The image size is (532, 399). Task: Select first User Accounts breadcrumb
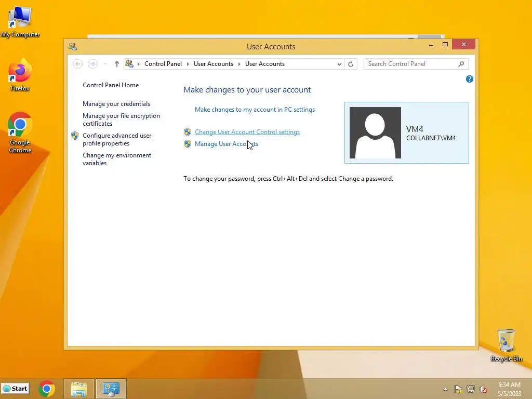pyautogui.click(x=214, y=64)
